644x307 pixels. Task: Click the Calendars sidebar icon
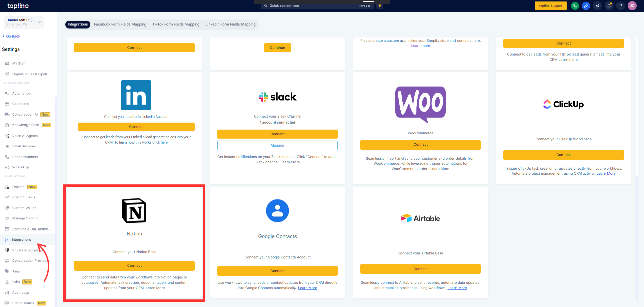pyautogui.click(x=7, y=104)
